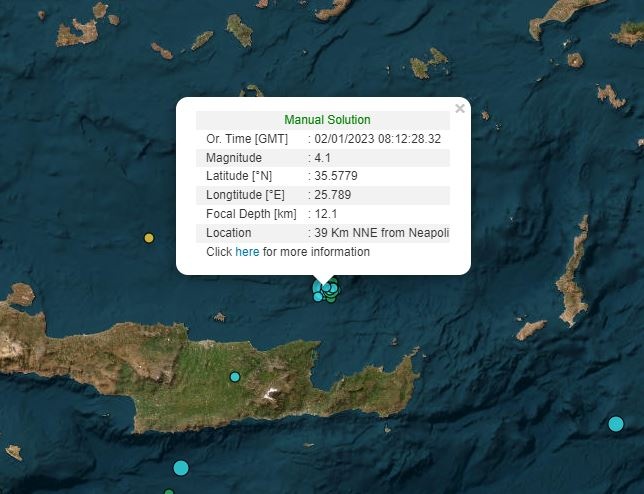The height and width of the screenshot is (494, 644).
Task: Select the lower-left cyan marker in the cluster
Action: [318, 296]
